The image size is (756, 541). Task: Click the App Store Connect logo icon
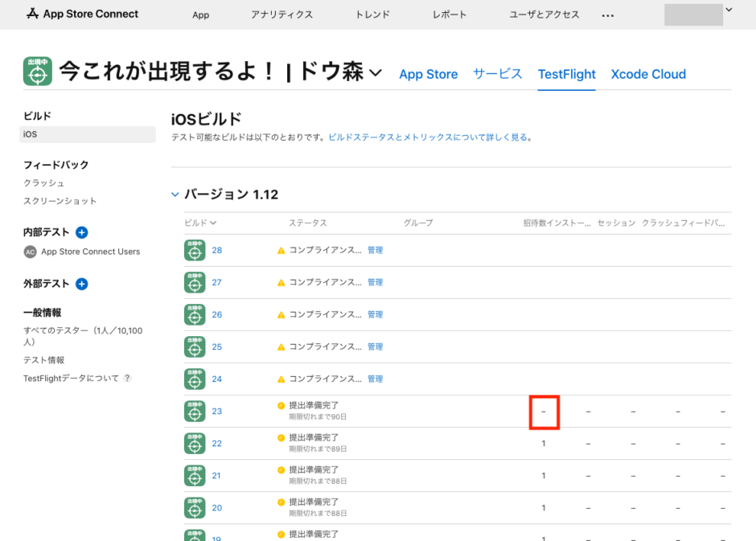click(32, 13)
